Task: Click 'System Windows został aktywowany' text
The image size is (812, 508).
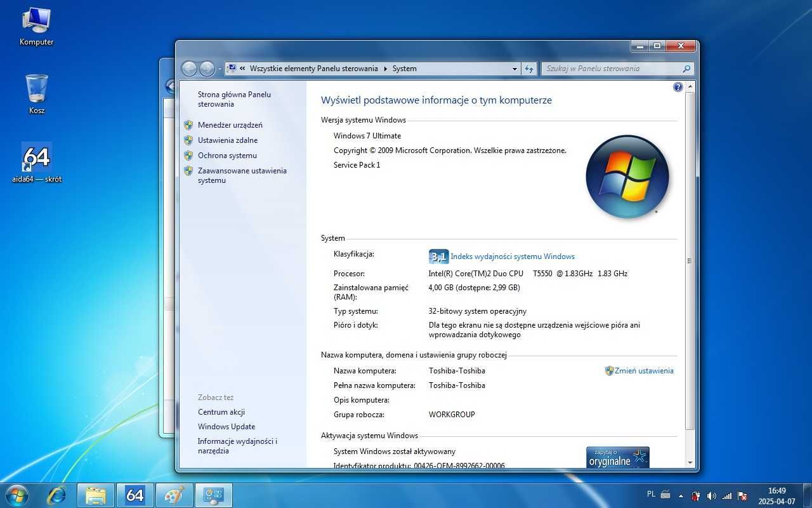Action: click(395, 451)
